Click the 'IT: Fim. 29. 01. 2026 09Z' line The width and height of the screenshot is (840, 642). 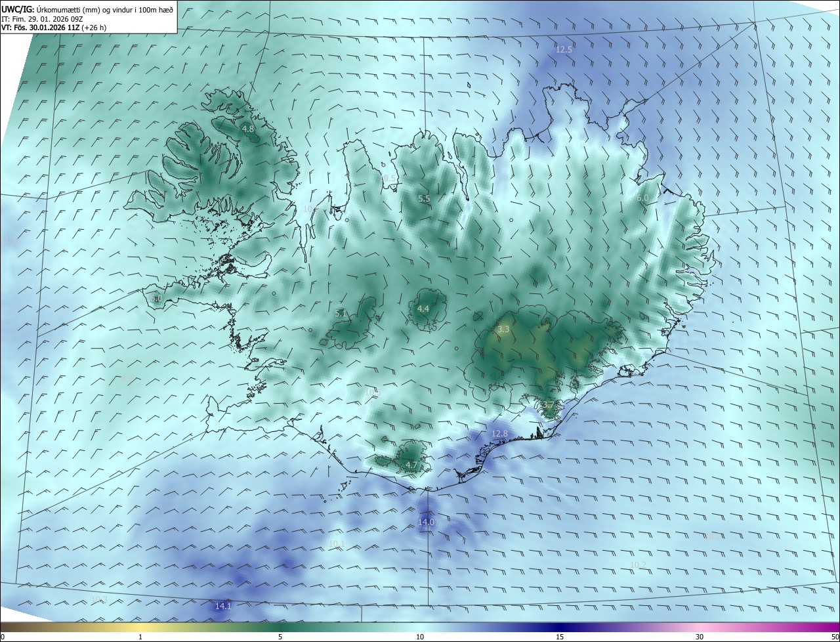point(42,19)
